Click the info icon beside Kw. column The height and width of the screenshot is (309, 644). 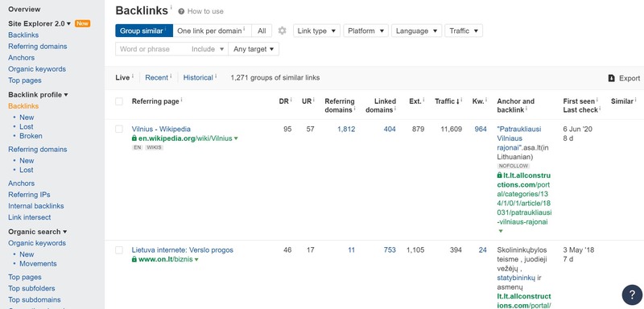pos(486,100)
